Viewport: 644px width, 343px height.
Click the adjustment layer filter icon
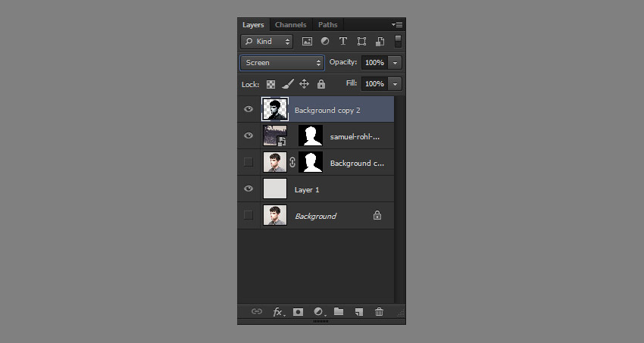click(x=325, y=42)
